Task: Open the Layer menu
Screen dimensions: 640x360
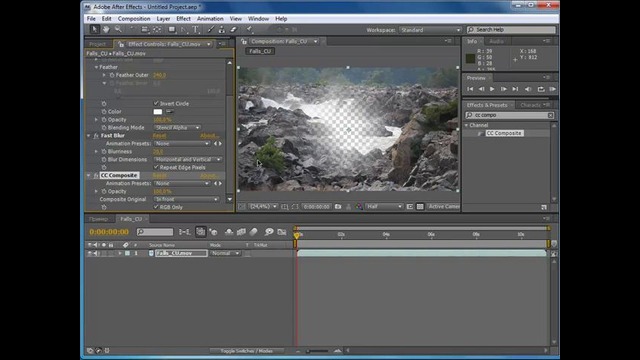Action: tap(163, 19)
